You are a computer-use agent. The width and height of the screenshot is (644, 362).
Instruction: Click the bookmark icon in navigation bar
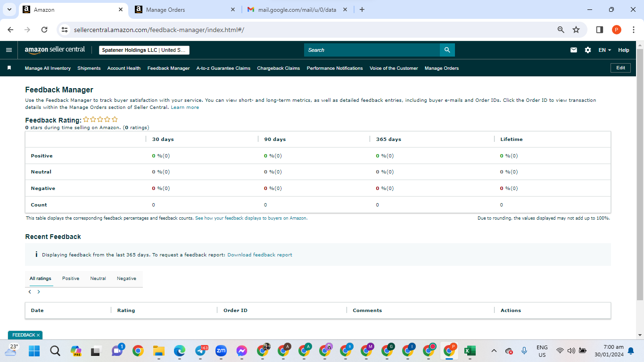pos(9,68)
